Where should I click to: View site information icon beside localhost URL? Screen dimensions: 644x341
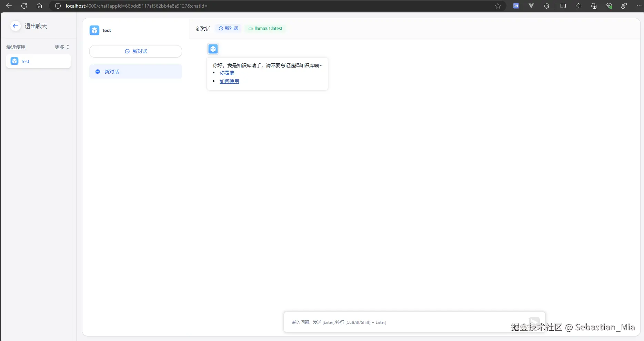[x=58, y=6]
